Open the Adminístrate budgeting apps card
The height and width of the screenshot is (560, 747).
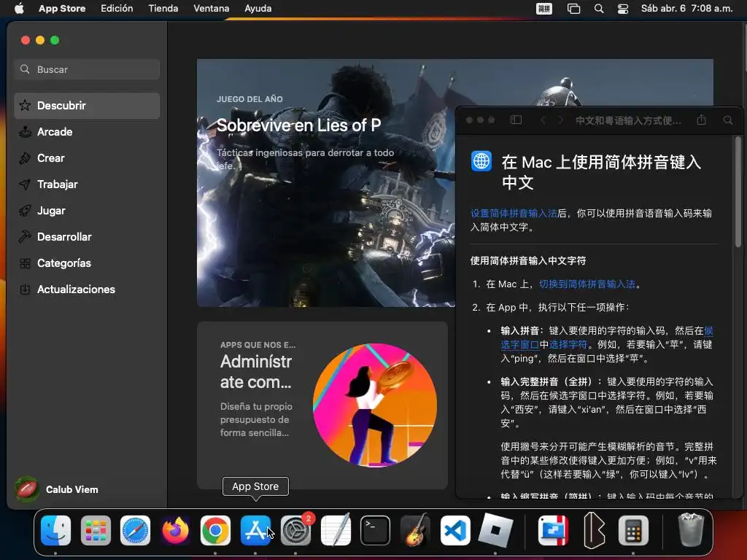(x=322, y=405)
